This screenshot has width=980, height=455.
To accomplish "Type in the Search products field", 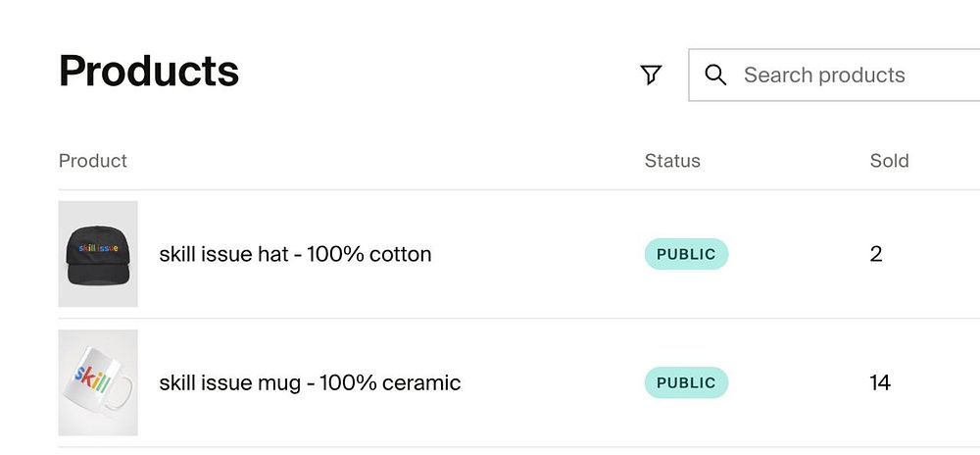I will 843,76.
